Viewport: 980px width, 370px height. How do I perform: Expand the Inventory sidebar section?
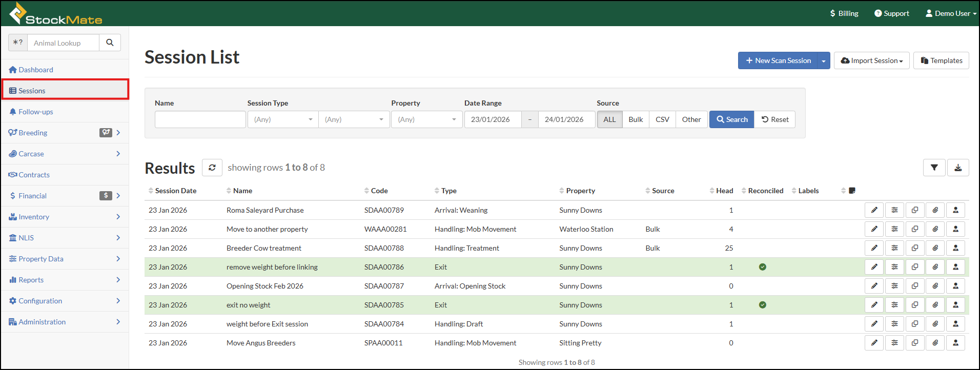coord(65,217)
